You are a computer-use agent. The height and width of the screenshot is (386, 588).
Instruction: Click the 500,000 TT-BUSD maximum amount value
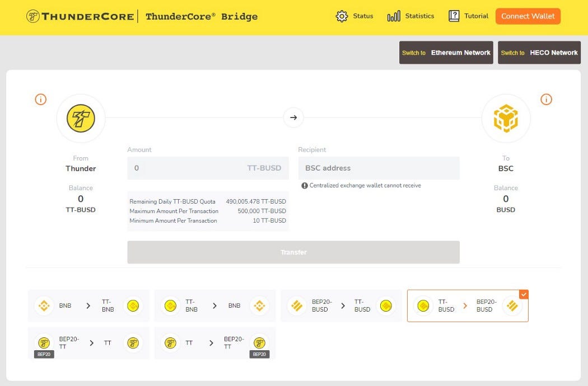262,211
